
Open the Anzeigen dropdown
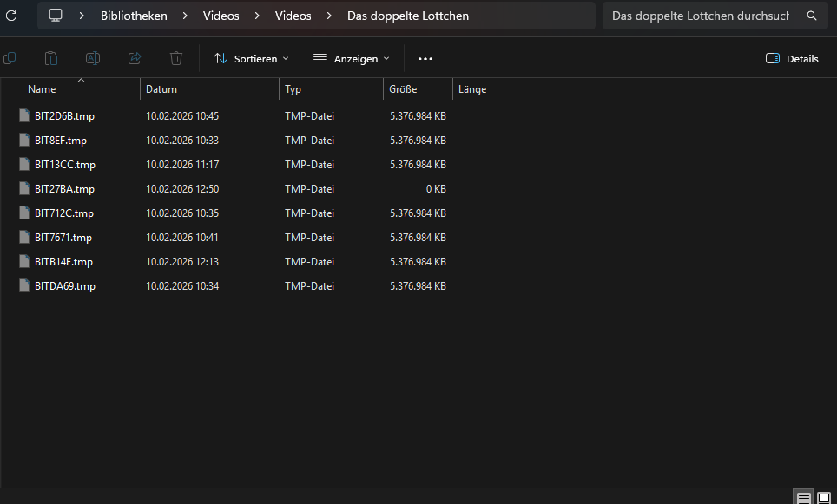pos(352,59)
